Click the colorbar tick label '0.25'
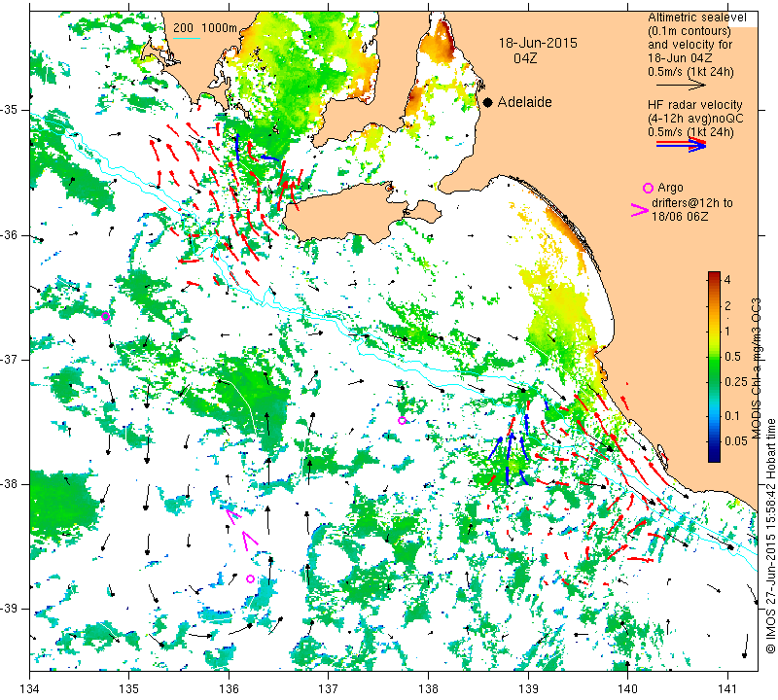The width and height of the screenshot is (778, 700). (x=736, y=381)
